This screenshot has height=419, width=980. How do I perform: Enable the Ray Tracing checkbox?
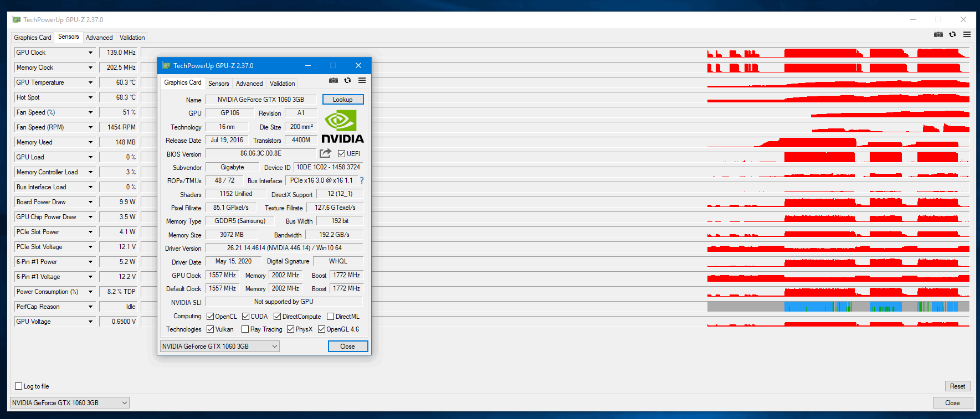(245, 329)
